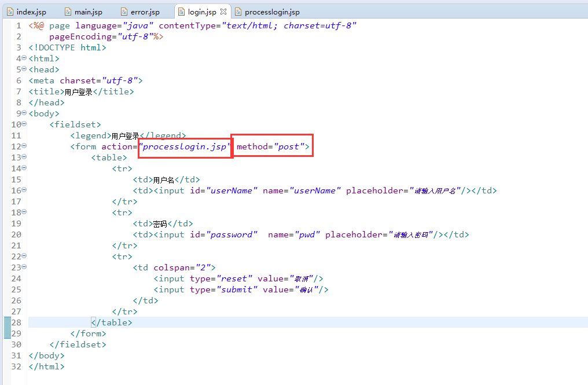This screenshot has width=588, height=385.
Task: Click the login.jsp file icon
Action: pyautogui.click(x=182, y=12)
